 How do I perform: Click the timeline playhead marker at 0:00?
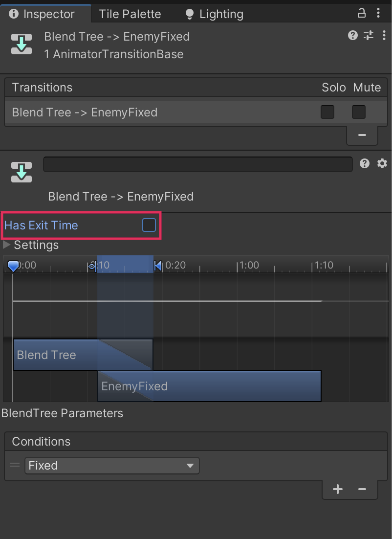click(x=13, y=266)
